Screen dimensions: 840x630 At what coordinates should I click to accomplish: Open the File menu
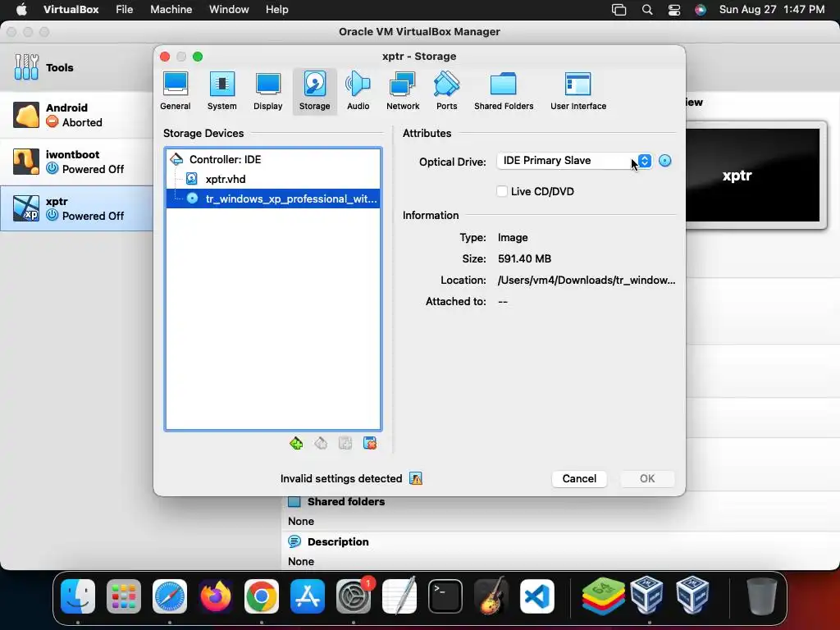coord(125,10)
